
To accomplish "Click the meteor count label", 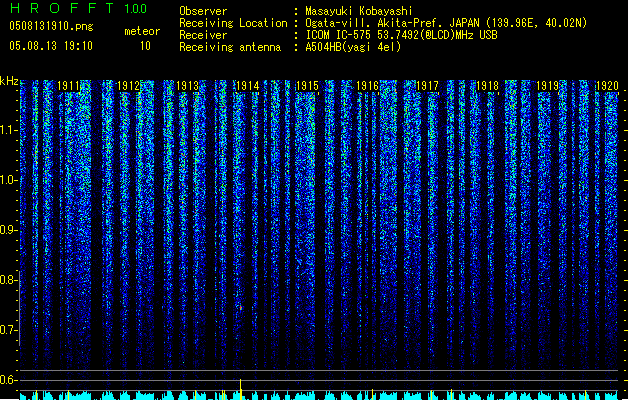I will pyautogui.click(x=142, y=31).
